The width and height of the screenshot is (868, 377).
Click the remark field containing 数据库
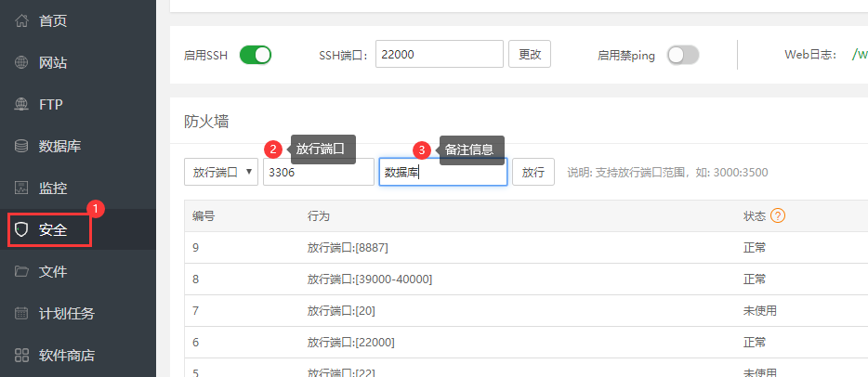coord(442,172)
